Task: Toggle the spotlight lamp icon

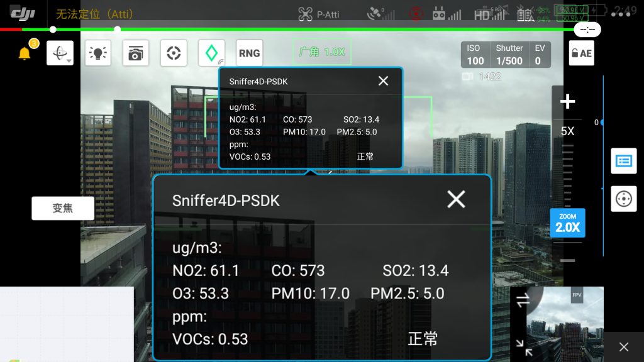Action: click(x=97, y=53)
